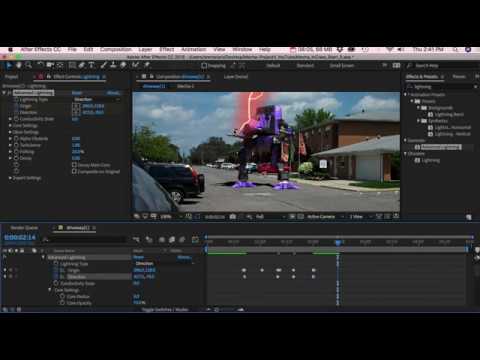The image size is (480, 360).
Task: Click the Frame Blending timeline icon
Action: click(172, 239)
